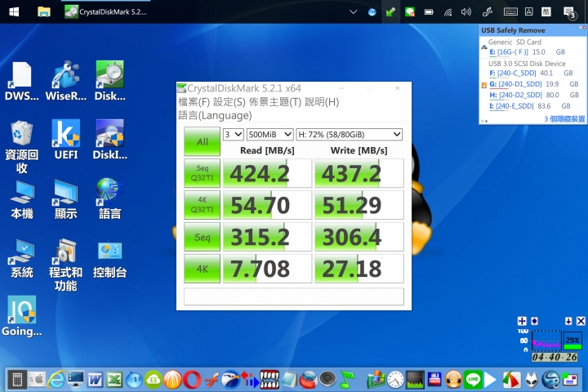Select the 4K write result 27.18
This screenshot has height=392, width=588.
(359, 269)
